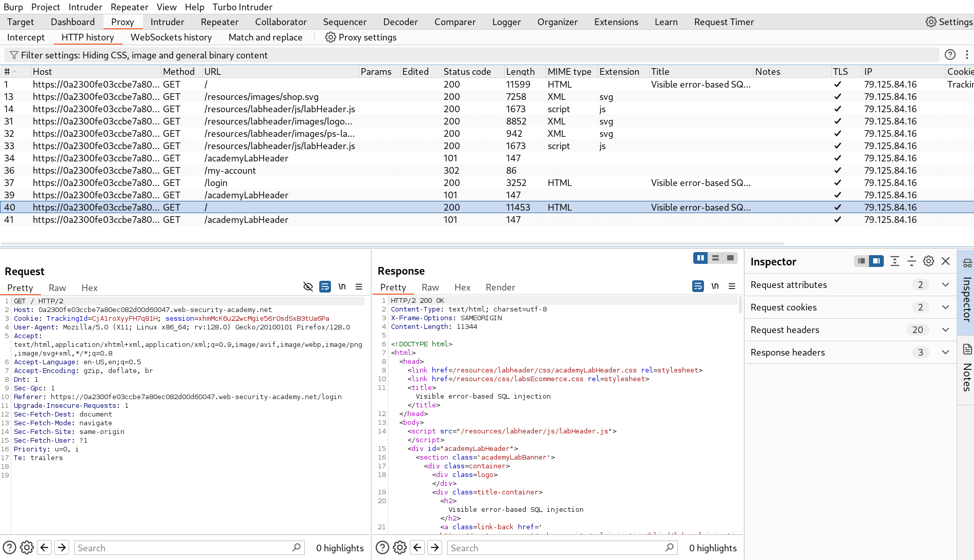Dock Inspector panel to the right
The image size is (974, 560).
click(x=877, y=261)
